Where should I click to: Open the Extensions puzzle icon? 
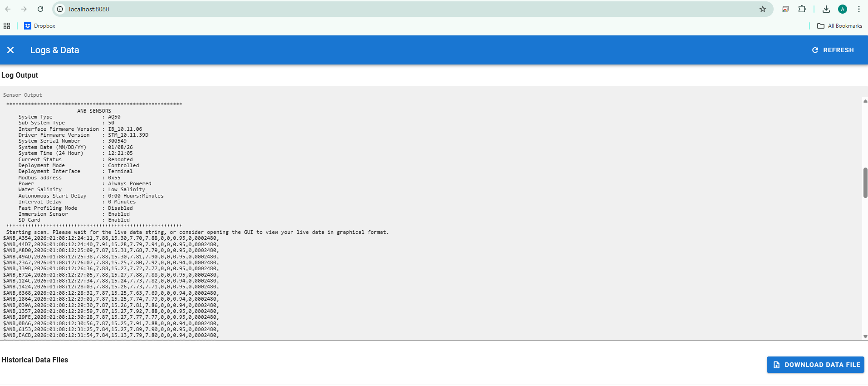(802, 9)
